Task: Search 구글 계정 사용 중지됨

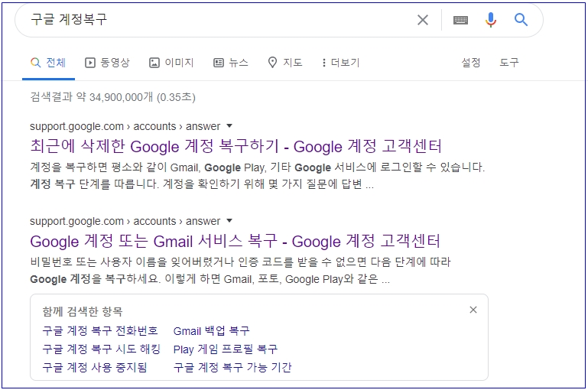Action: [x=95, y=367]
